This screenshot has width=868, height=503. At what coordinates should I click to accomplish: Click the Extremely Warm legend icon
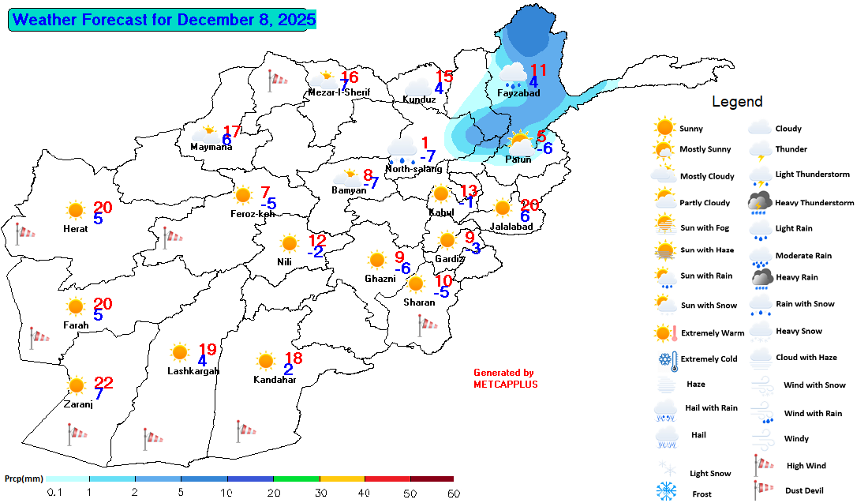[x=666, y=332]
